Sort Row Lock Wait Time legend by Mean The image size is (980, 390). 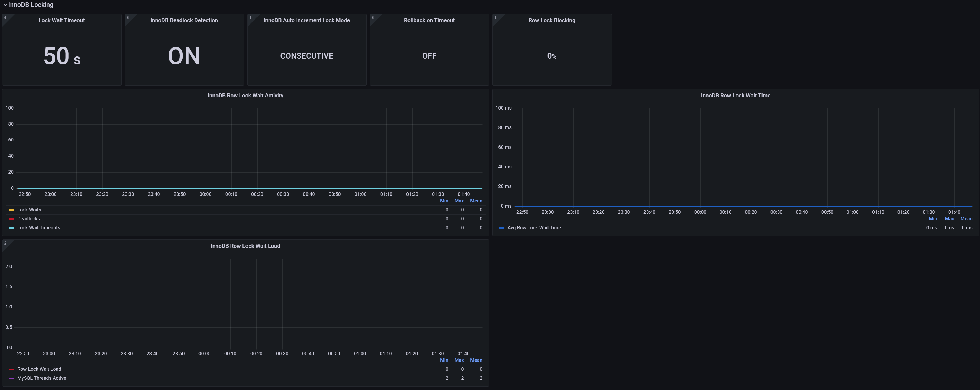(x=966, y=218)
